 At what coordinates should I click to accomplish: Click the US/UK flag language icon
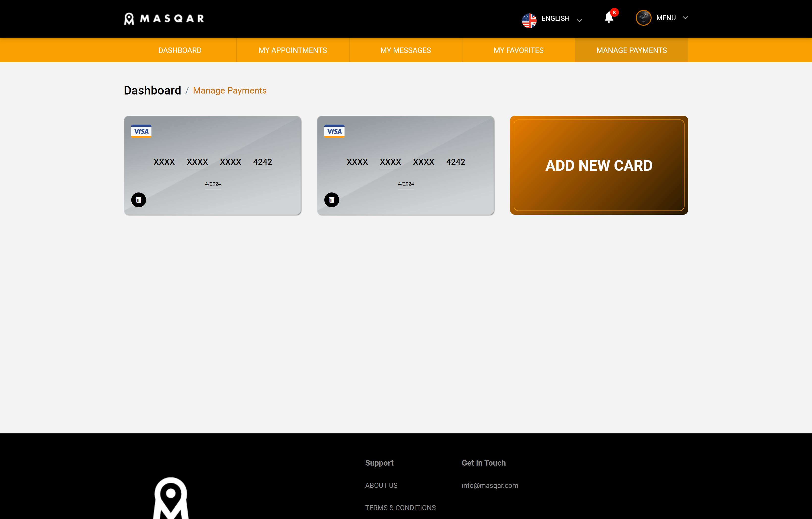click(529, 20)
